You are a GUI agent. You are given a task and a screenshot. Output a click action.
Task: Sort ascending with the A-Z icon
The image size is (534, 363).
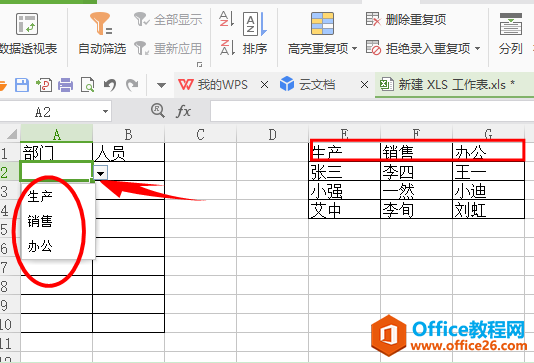pyautogui.click(x=226, y=19)
